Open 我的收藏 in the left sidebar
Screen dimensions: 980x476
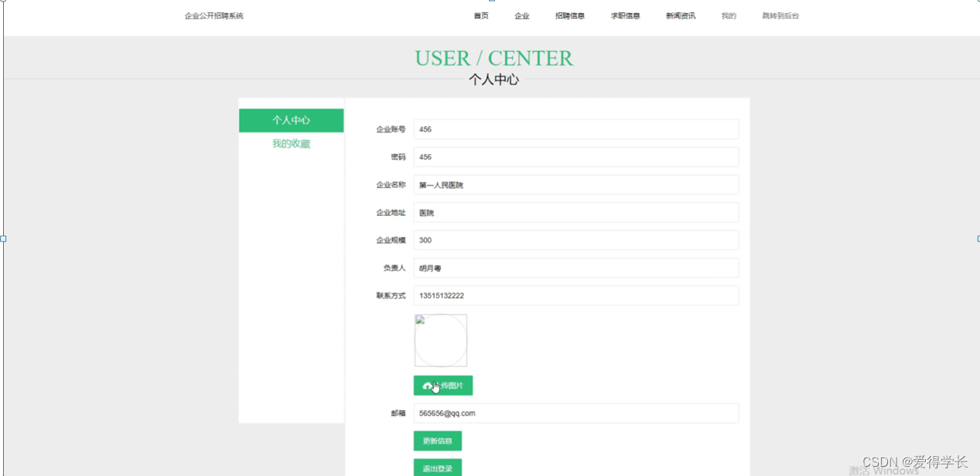click(x=292, y=144)
